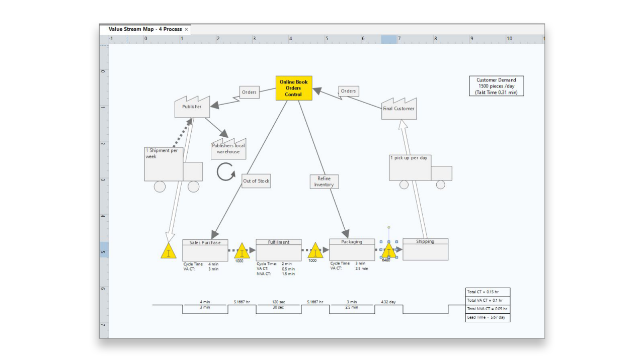644x362 pixels.
Task: Click the Refine Inventory label box
Action: point(324,182)
